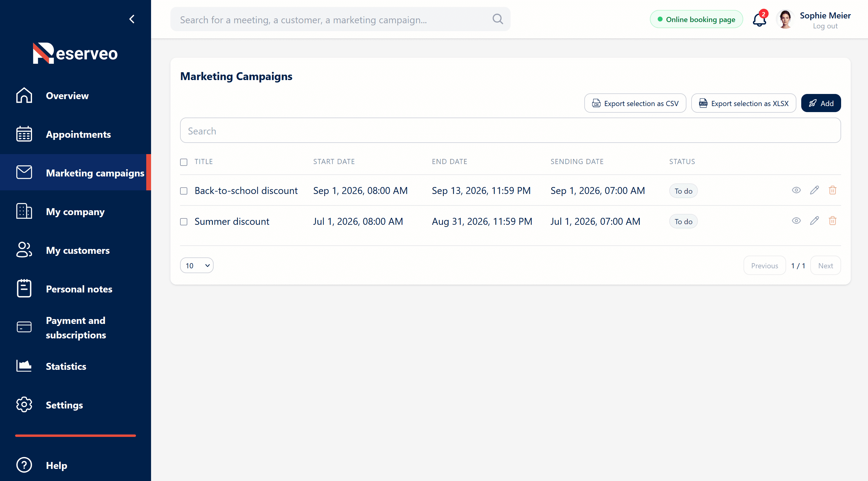Open Settings from sidebar
This screenshot has height=481, width=868.
76,405
